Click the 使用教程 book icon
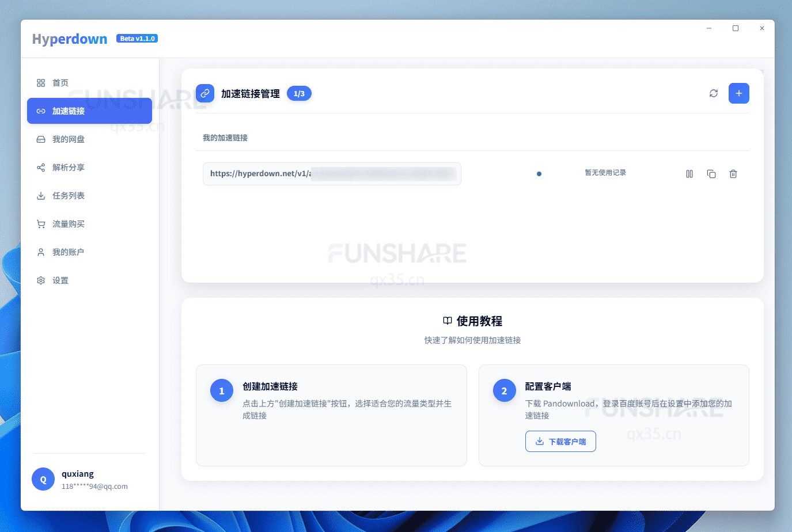 (448, 321)
